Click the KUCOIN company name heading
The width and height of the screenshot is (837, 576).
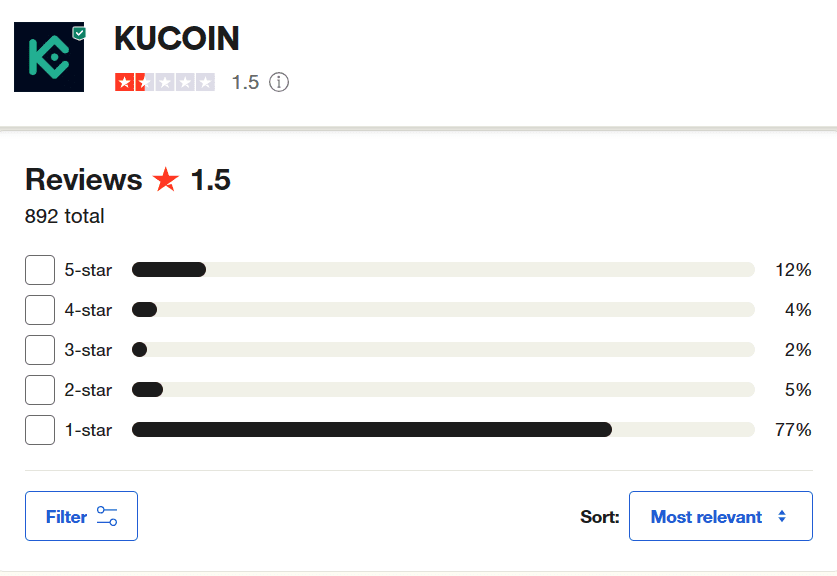pyautogui.click(x=177, y=39)
